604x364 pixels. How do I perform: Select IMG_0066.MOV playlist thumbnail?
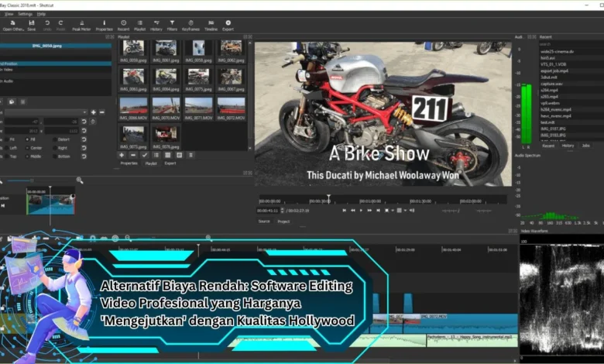[x=133, y=108]
